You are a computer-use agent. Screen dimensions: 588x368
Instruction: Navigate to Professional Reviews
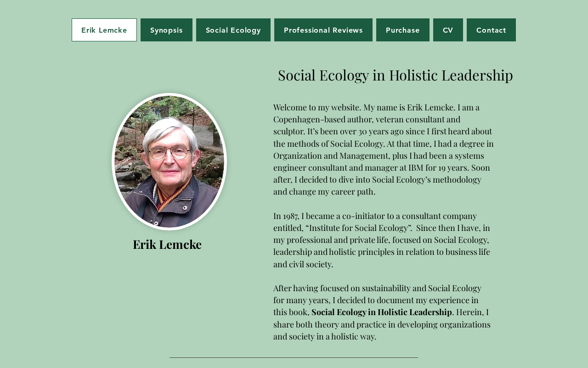point(323,30)
